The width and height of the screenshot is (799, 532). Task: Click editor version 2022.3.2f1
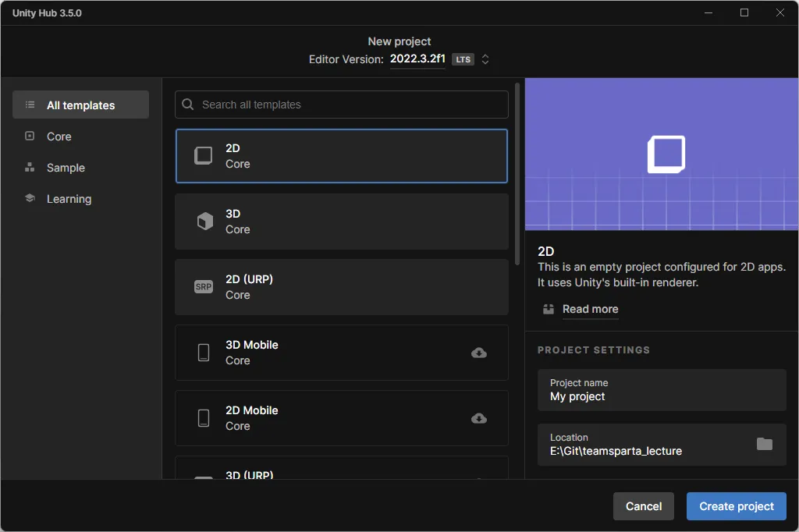(417, 59)
